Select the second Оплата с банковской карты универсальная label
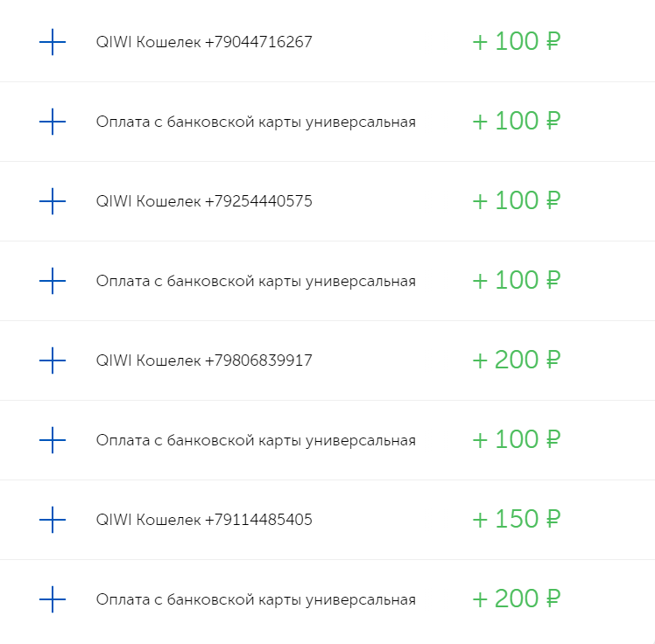This screenshot has width=655, height=644. [x=256, y=281]
